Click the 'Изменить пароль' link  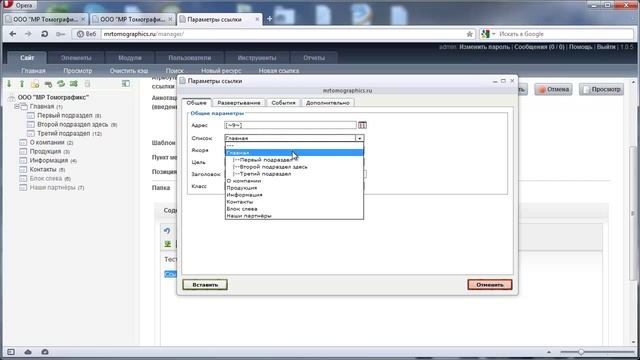point(484,47)
